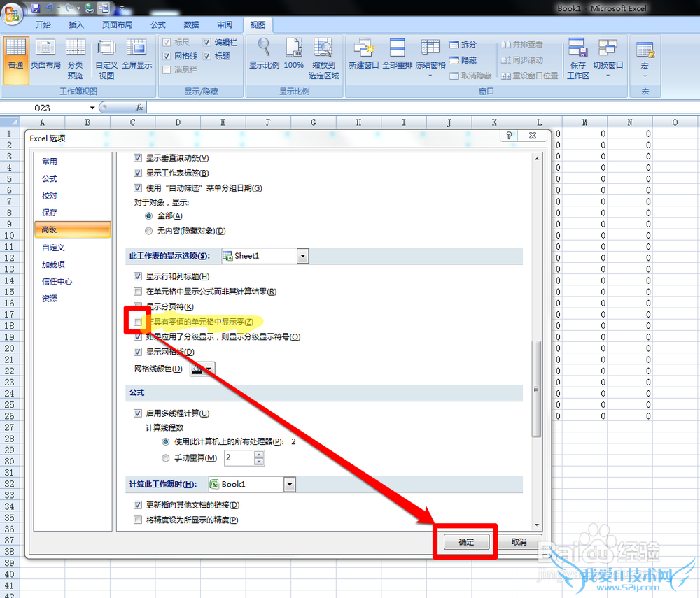The height and width of the screenshot is (598, 700).
Task: Toggle 编辑栏 formula bar checkbox
Action: click(x=206, y=43)
